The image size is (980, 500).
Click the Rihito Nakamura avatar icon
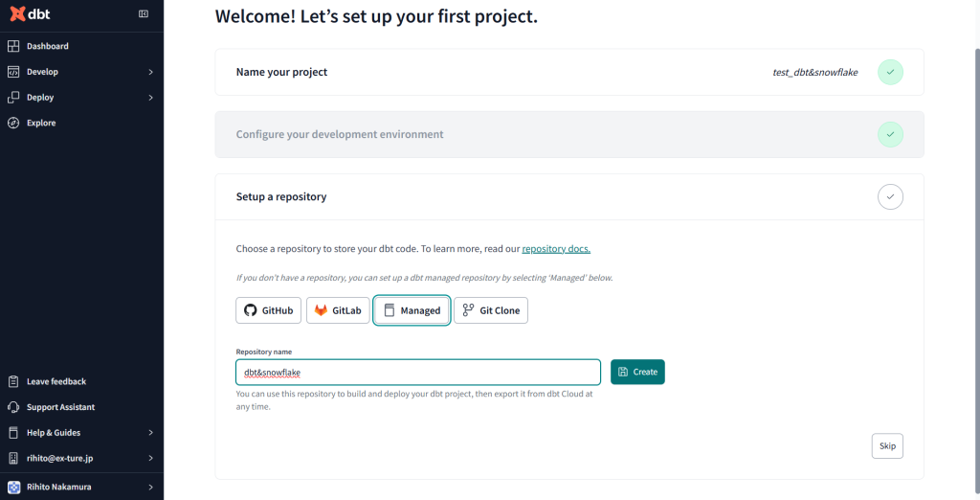coord(13,487)
